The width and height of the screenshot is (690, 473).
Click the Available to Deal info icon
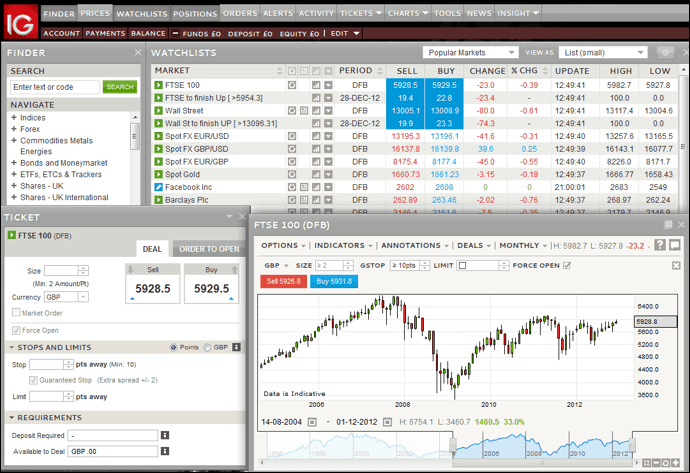click(x=165, y=451)
